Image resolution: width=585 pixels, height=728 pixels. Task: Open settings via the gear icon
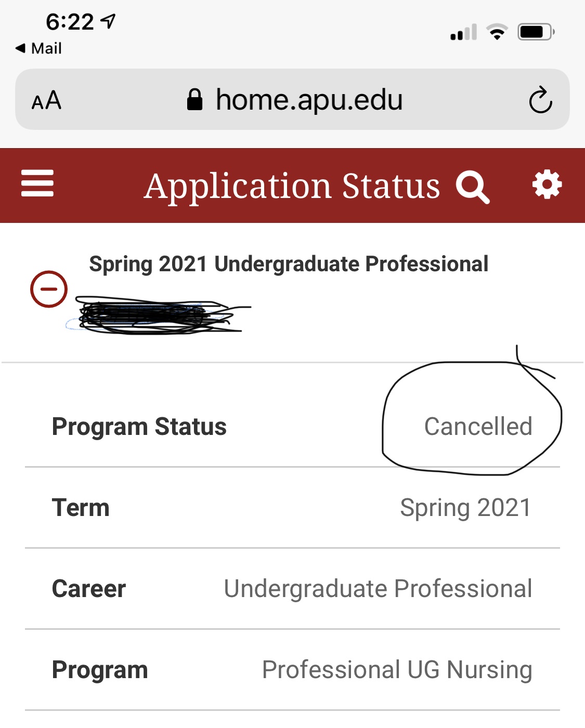click(x=547, y=184)
